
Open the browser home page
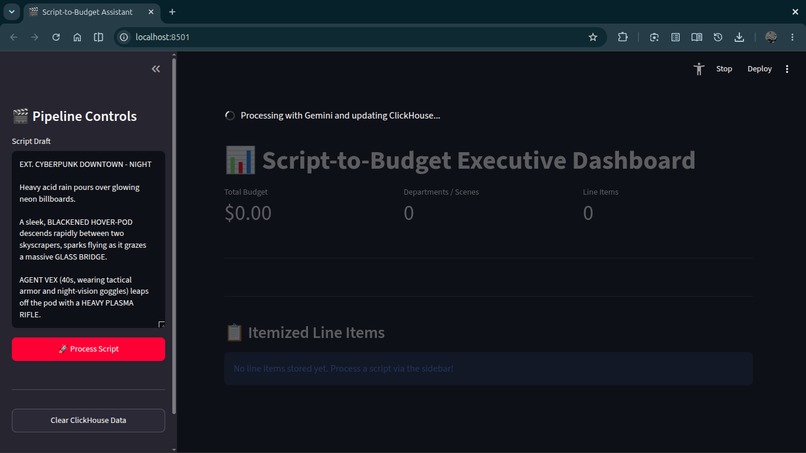tap(77, 37)
